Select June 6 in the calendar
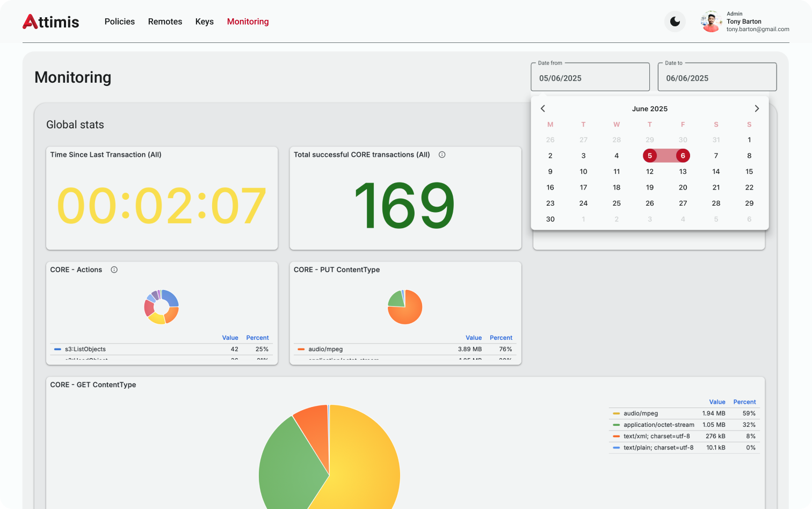This screenshot has width=812, height=509. pyautogui.click(x=683, y=156)
